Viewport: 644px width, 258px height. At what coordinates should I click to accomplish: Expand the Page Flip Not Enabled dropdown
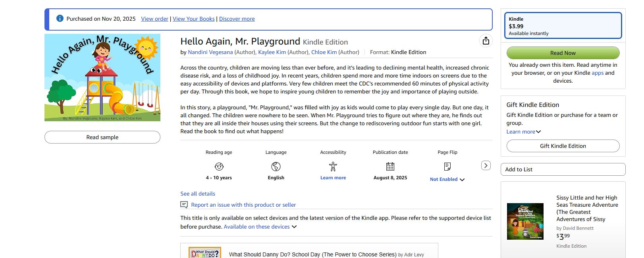tap(447, 179)
